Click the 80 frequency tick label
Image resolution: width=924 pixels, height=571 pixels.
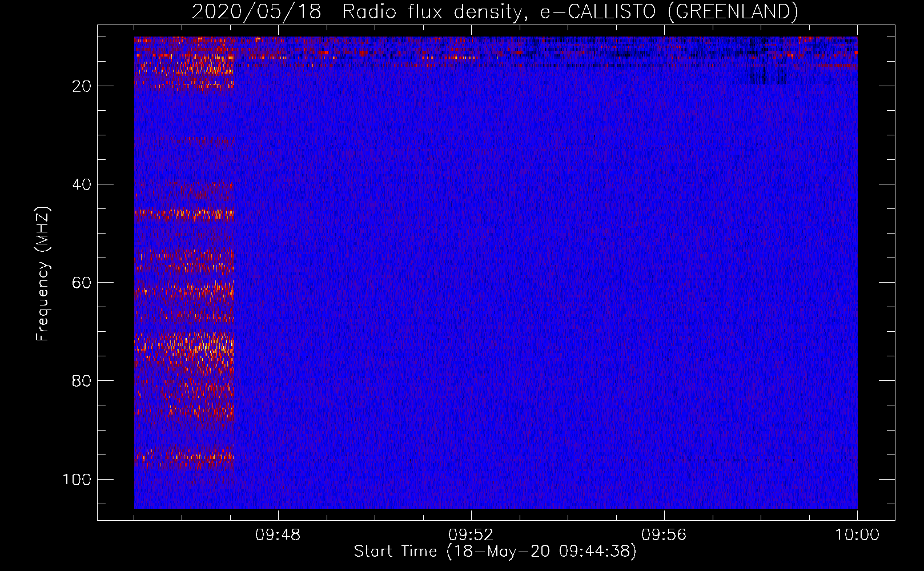pyautogui.click(x=82, y=381)
